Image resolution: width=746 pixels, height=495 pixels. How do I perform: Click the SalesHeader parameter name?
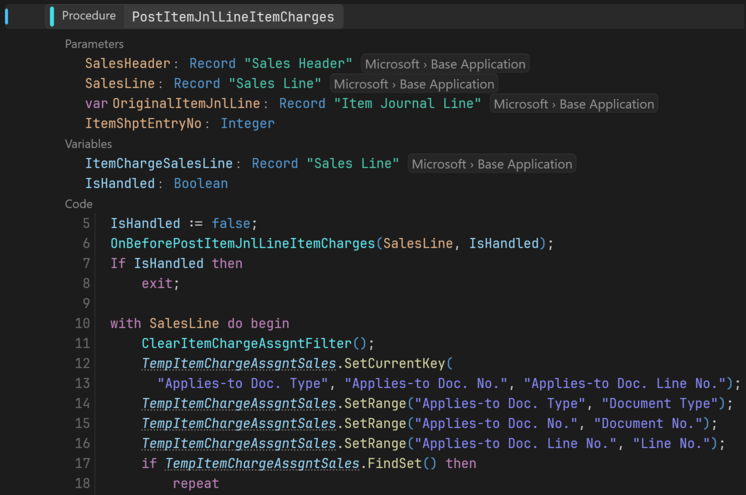[x=128, y=64]
